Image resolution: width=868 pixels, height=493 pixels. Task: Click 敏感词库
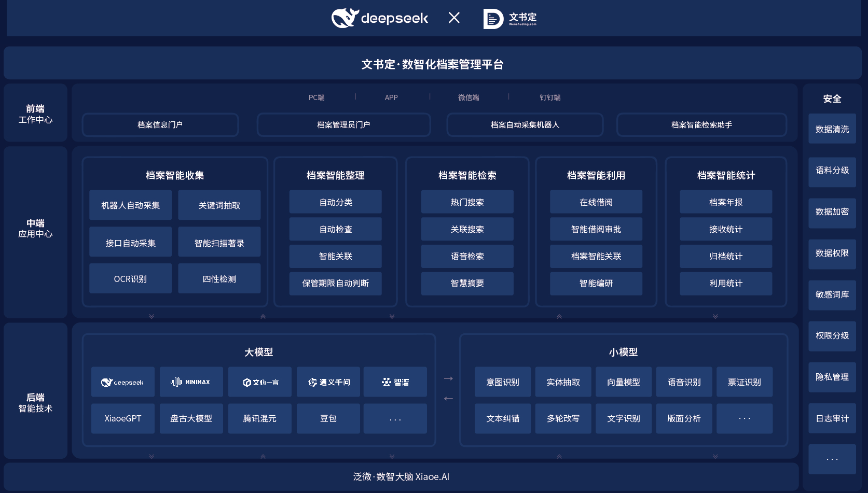832,295
